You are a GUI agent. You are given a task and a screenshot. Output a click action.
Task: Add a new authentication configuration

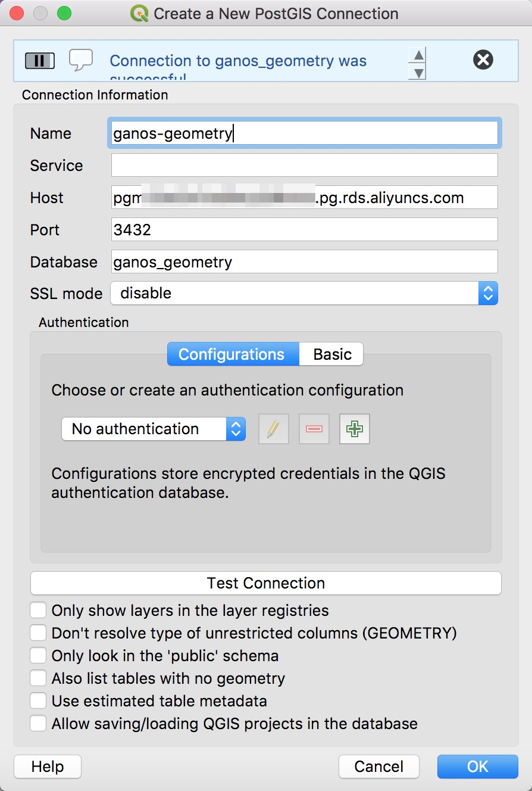(355, 429)
